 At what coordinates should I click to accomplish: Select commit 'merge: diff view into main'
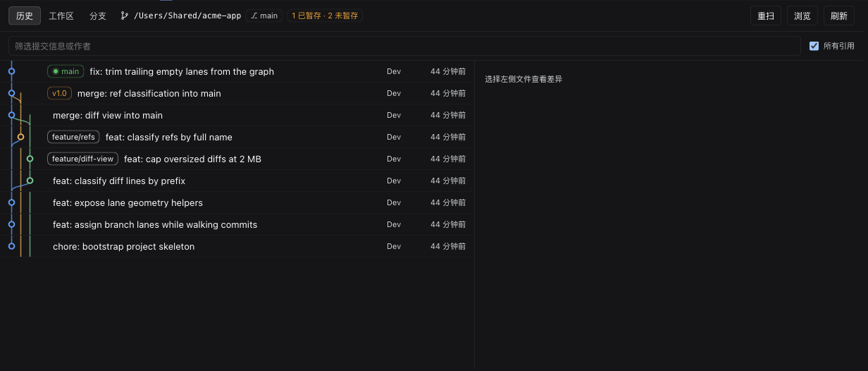(237, 115)
